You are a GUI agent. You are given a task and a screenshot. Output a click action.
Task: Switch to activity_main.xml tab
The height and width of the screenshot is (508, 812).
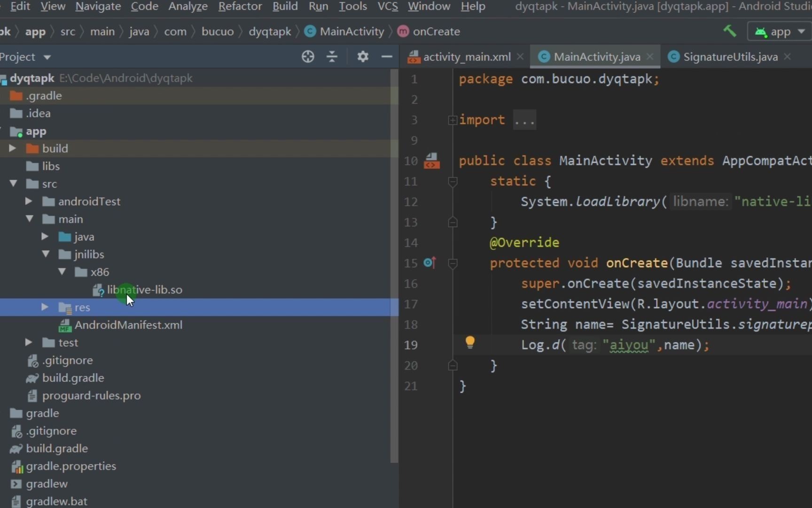click(x=467, y=57)
